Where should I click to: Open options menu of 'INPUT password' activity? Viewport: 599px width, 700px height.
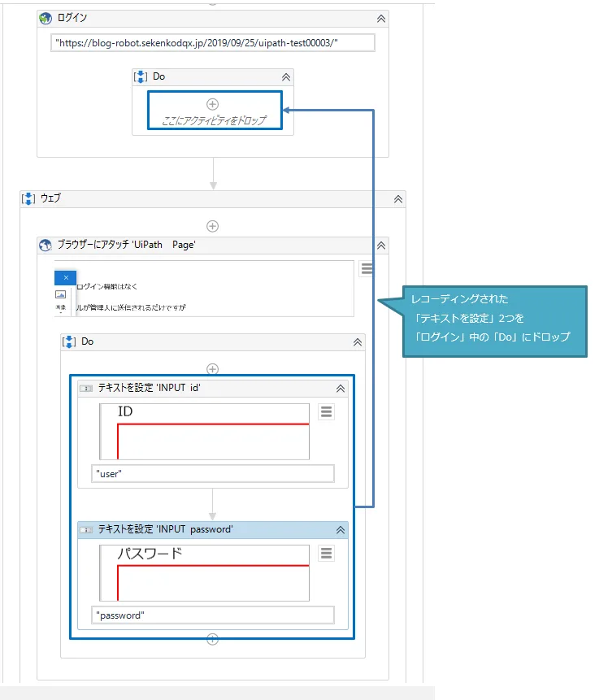(x=326, y=554)
